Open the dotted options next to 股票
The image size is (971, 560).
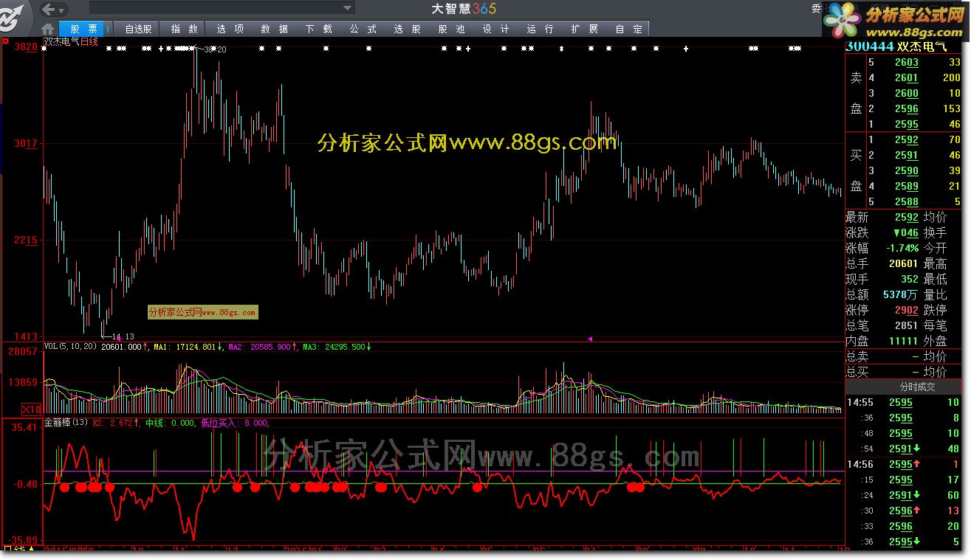point(109,29)
